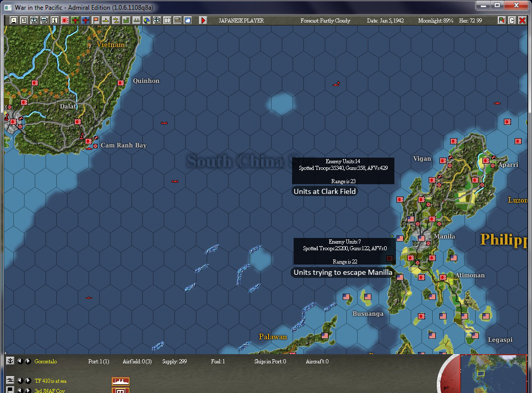Maximize the War in the Pacific window
Viewport: 532px width, 393px height.
(x=497, y=6)
